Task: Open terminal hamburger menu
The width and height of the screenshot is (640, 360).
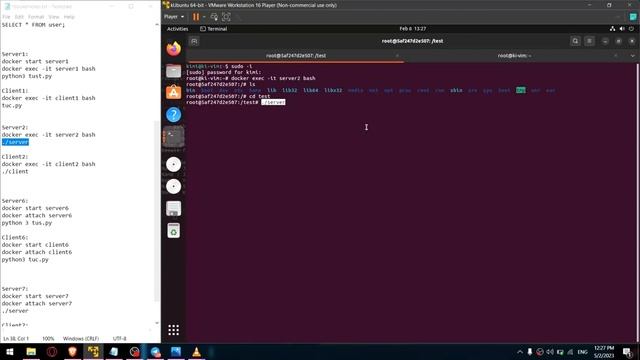Action: point(589,41)
